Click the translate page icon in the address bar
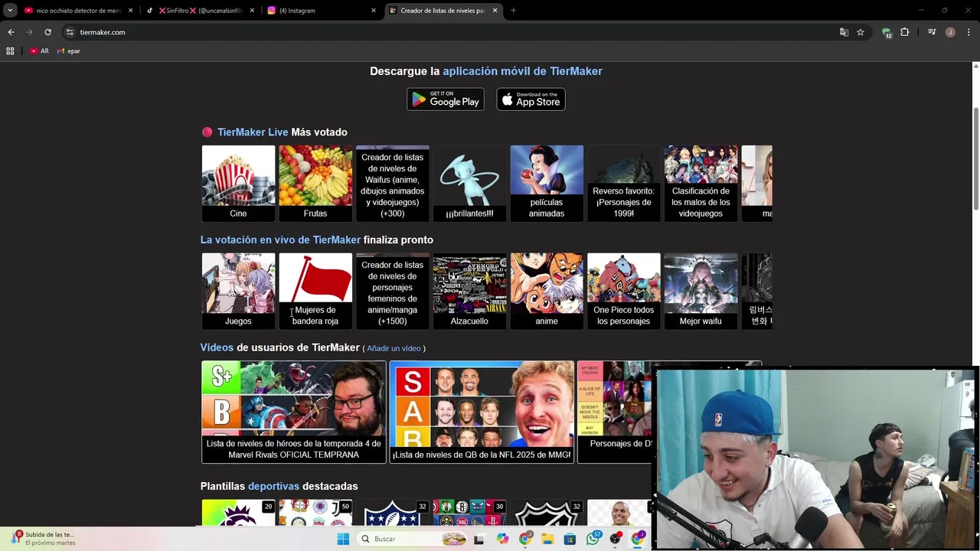 pos(844,32)
